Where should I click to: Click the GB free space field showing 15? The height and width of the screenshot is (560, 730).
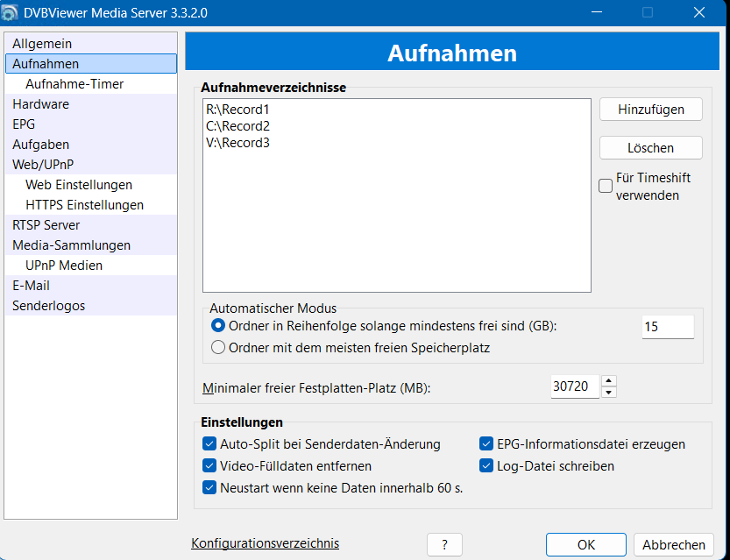[x=668, y=327]
